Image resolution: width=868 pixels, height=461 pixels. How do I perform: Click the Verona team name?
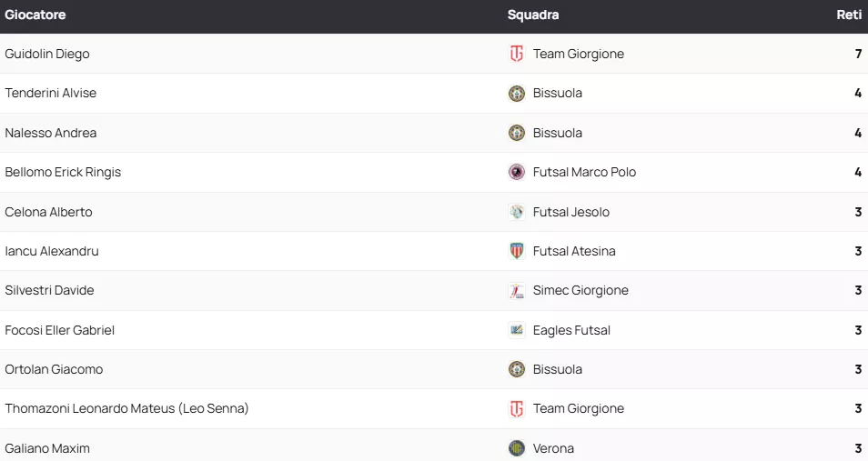tap(553, 448)
